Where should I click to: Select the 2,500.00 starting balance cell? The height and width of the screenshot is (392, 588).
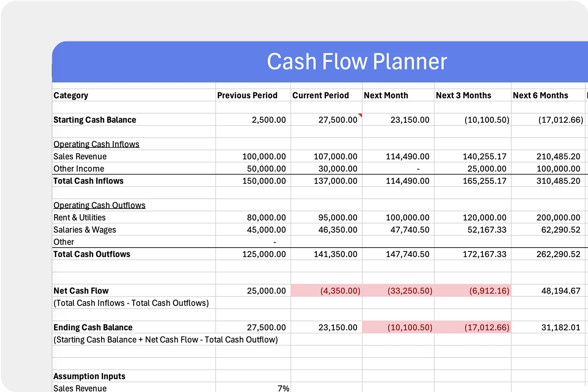253,120
